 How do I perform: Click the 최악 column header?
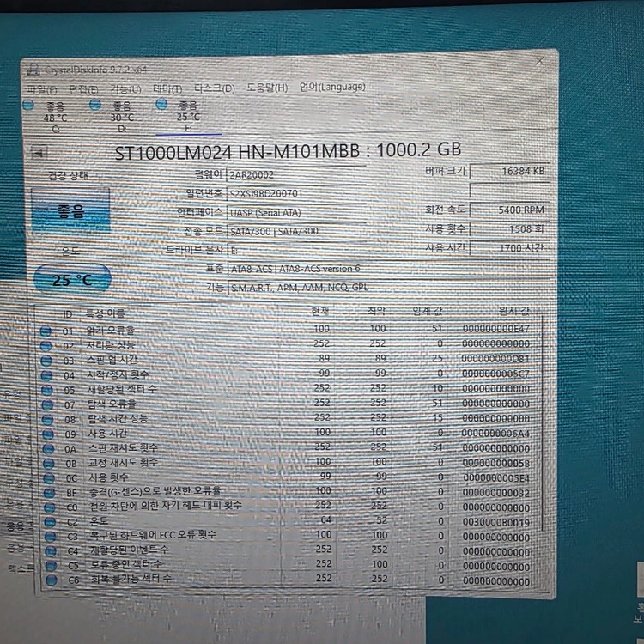click(377, 311)
